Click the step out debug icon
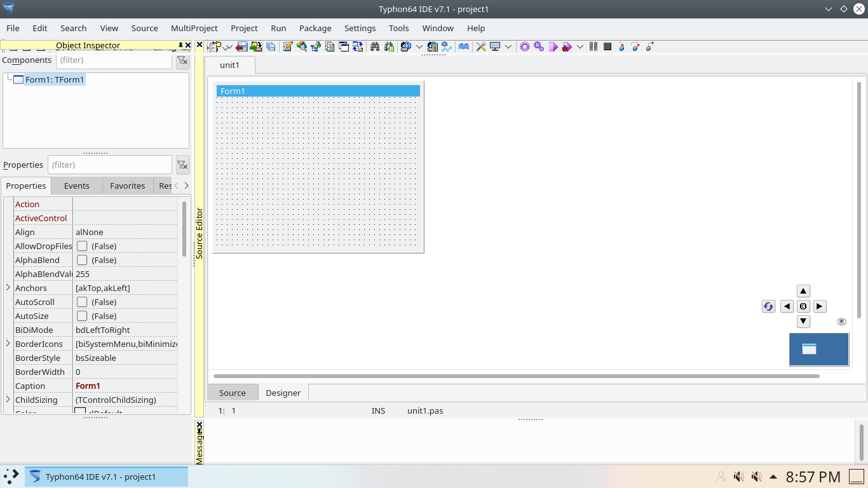The image size is (868, 488). tap(649, 46)
